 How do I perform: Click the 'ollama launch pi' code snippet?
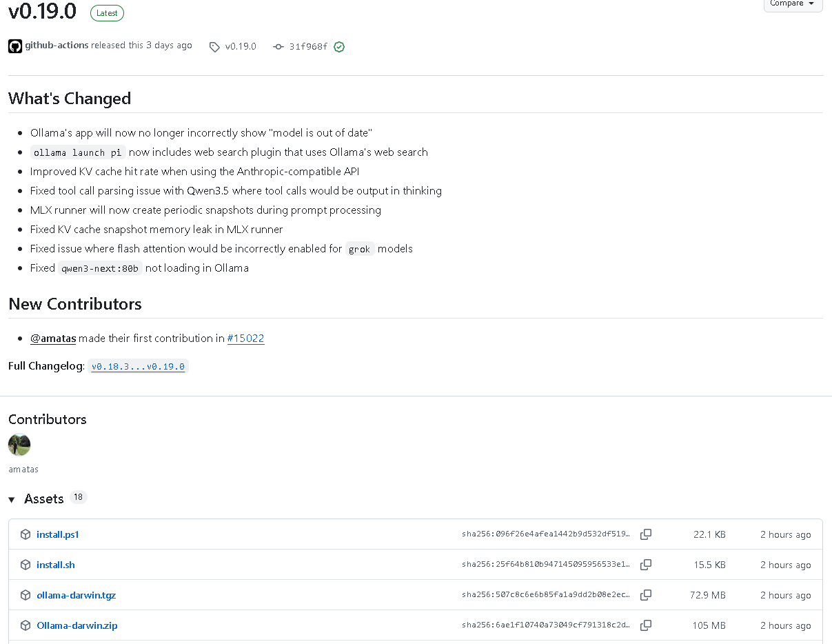[x=79, y=152]
